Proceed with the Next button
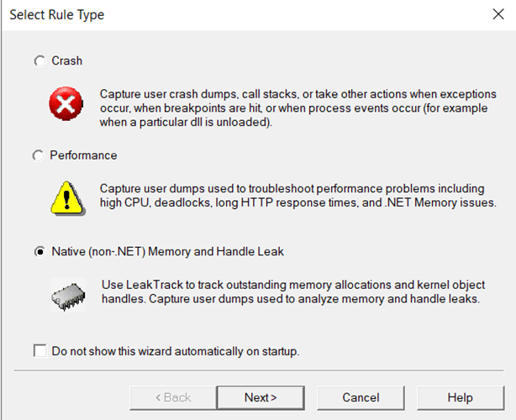Image resolution: width=516 pixels, height=420 pixels. [260, 397]
